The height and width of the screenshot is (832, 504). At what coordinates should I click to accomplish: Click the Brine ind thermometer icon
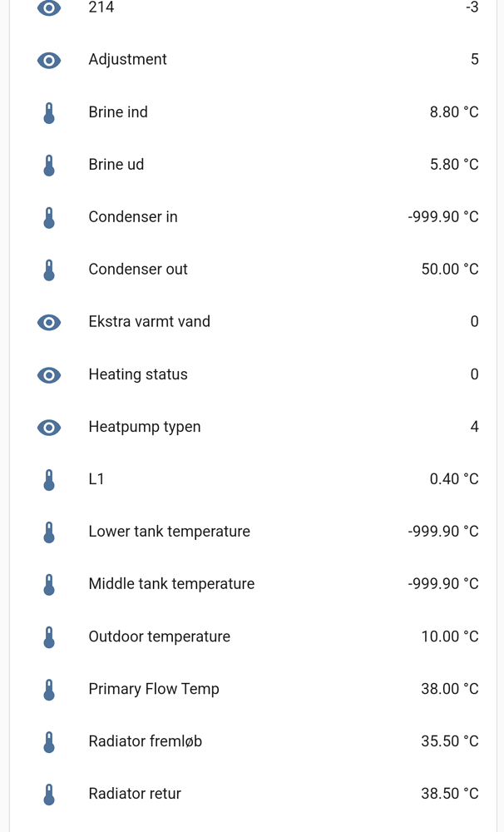point(48,112)
